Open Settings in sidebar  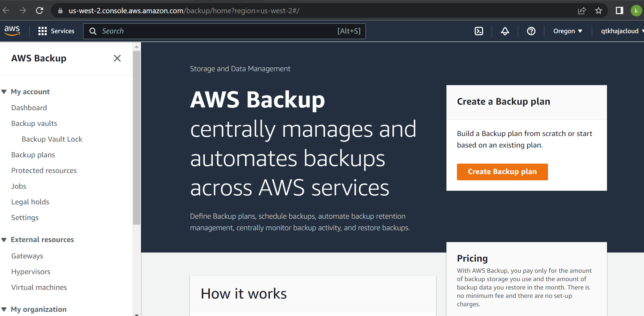[x=25, y=218]
